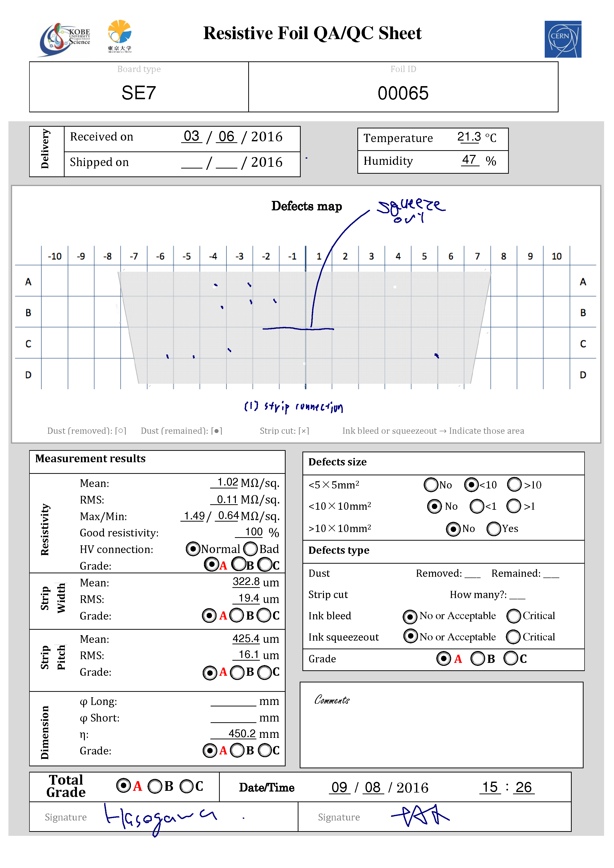Select Resistivity grade C radio
Image resolution: width=614 pixels, height=868 pixels.
click(265, 565)
